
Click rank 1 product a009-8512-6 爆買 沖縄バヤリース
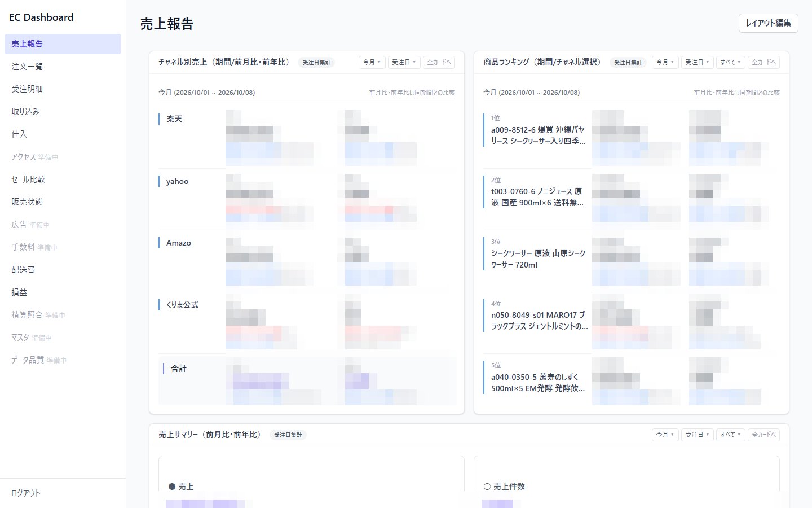coord(538,135)
